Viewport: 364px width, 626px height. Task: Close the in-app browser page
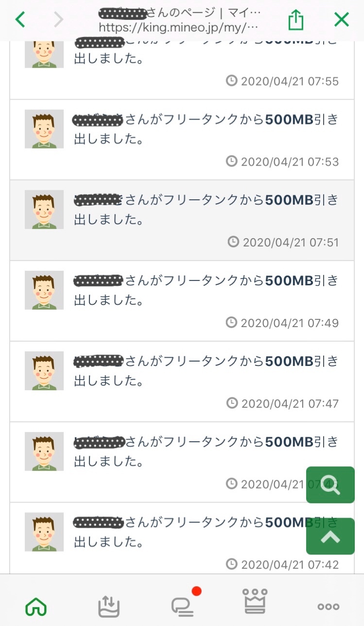pyautogui.click(x=342, y=20)
